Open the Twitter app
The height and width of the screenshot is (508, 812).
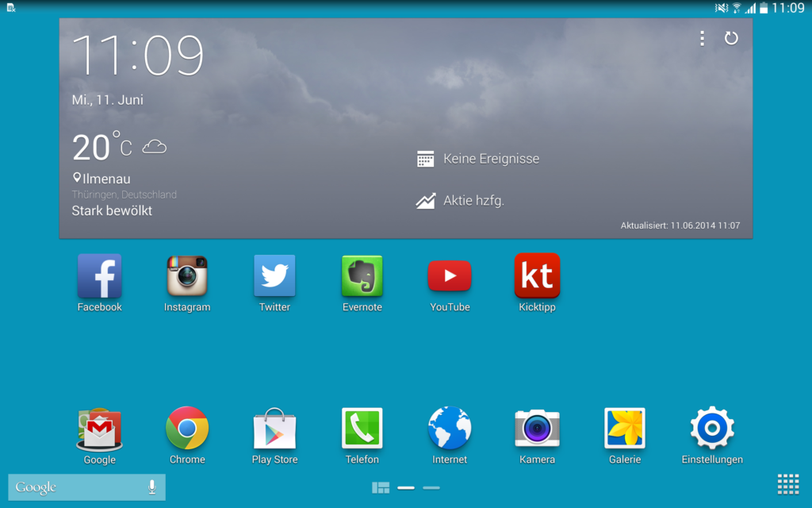tap(274, 275)
